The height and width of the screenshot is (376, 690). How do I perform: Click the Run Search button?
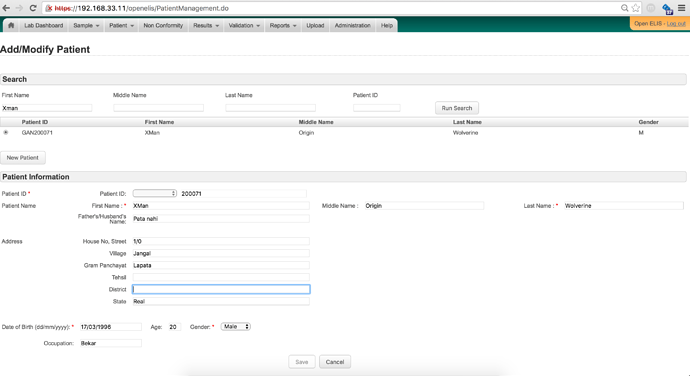click(x=457, y=108)
